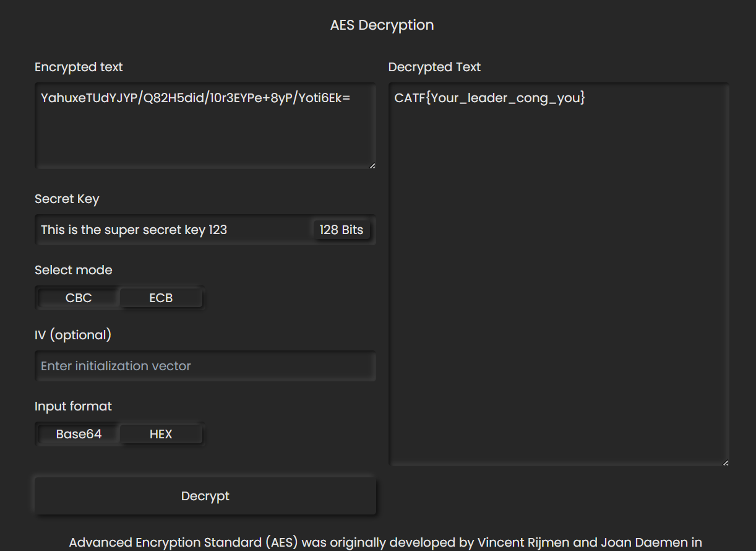Click the initialization vector input field

[205, 366]
